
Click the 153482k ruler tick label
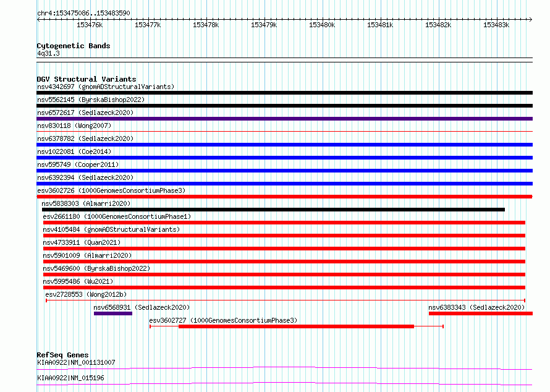tap(438, 25)
